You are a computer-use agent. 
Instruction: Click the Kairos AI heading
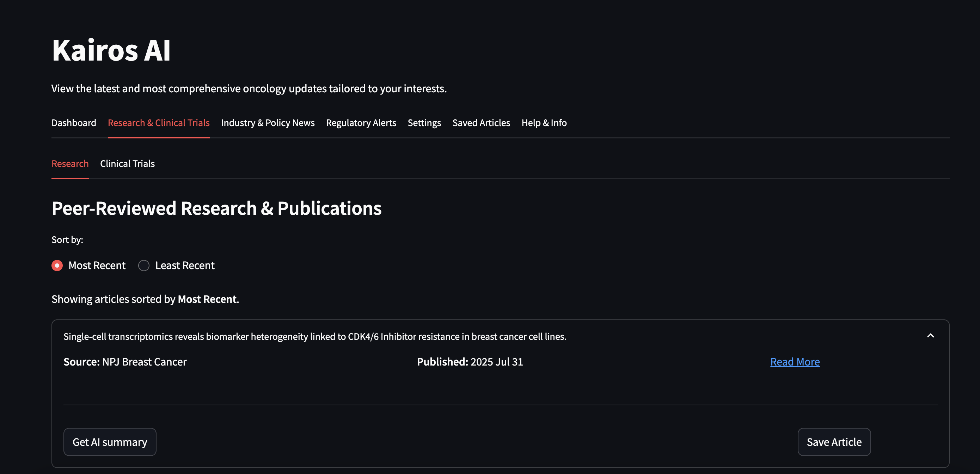tap(111, 50)
